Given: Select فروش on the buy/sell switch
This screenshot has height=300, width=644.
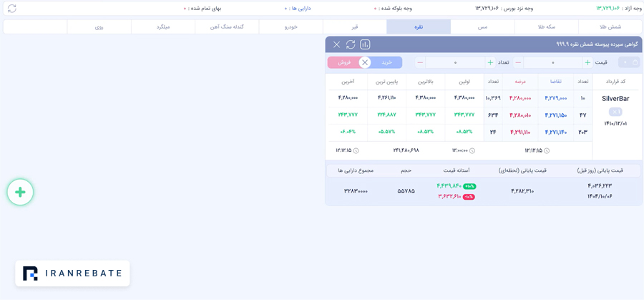Looking at the screenshot, I should [343, 62].
